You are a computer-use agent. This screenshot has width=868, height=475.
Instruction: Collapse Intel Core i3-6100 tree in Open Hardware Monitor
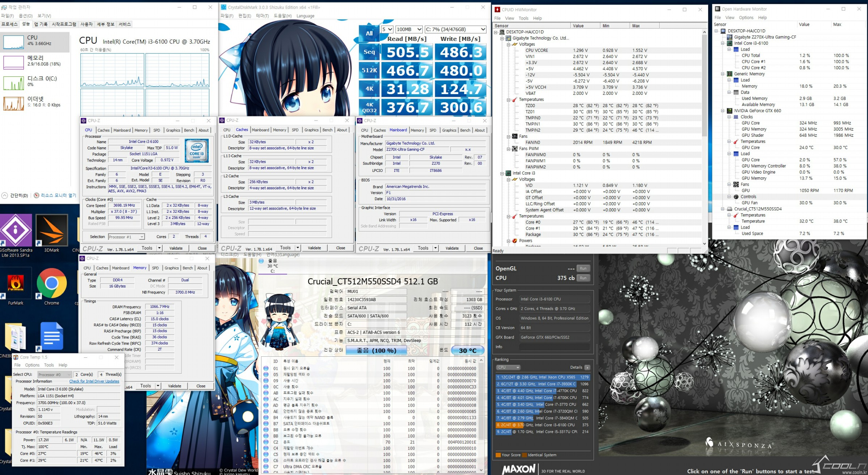(x=723, y=43)
